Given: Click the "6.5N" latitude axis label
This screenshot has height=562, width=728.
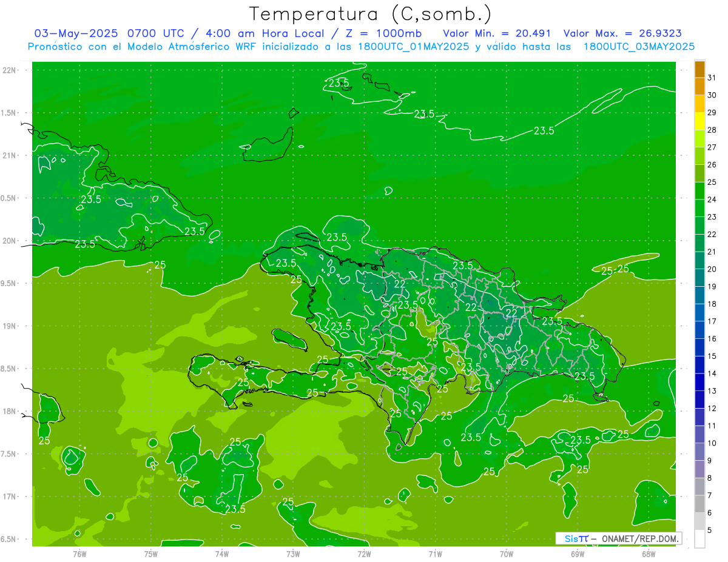Looking at the screenshot, I should point(9,539).
